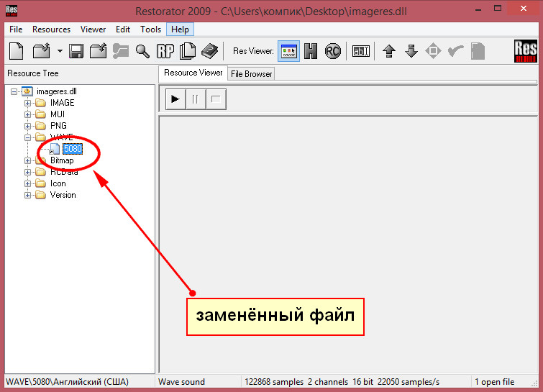This screenshot has height=392, width=543.
Task: Select the IMAGE folder in tree
Action: click(62, 103)
